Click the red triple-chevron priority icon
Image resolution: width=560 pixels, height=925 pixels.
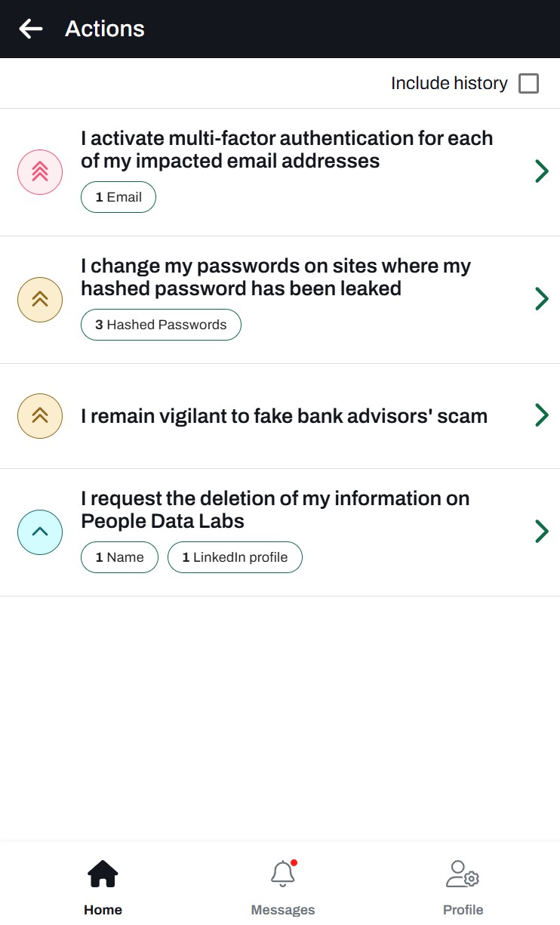40,172
